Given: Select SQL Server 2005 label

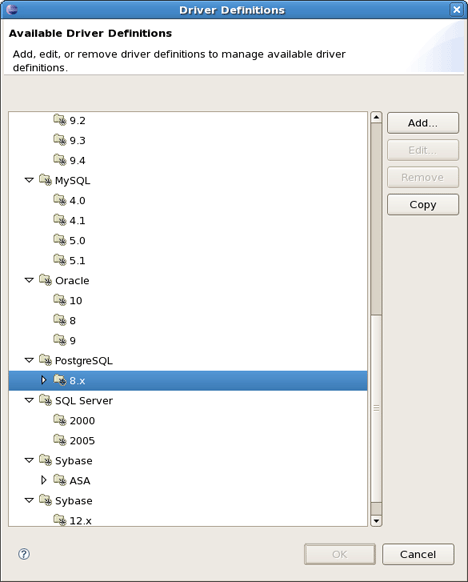Looking at the screenshot, I should 82,441.
